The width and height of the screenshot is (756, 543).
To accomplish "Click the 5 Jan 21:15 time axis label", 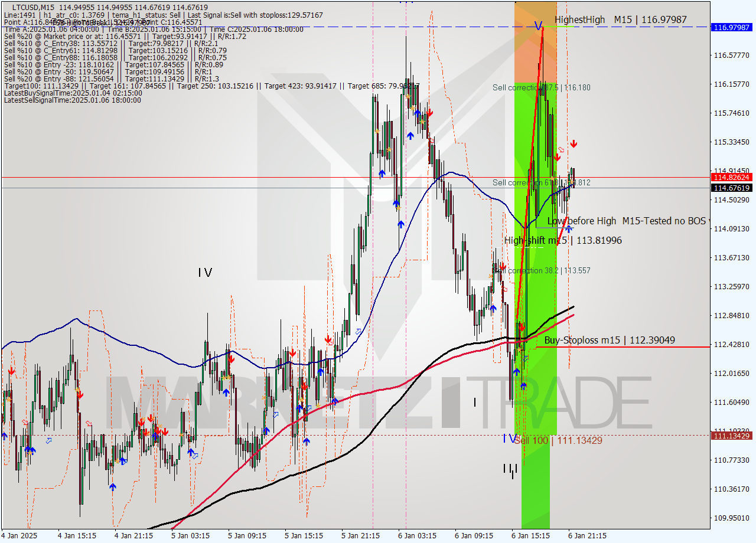I will pyautogui.click(x=361, y=536).
